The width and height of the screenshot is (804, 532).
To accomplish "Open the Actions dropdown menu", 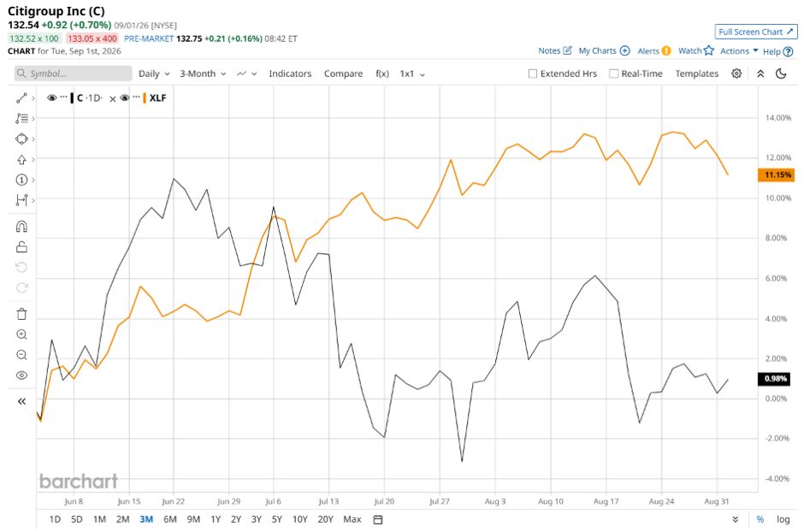I will [739, 50].
